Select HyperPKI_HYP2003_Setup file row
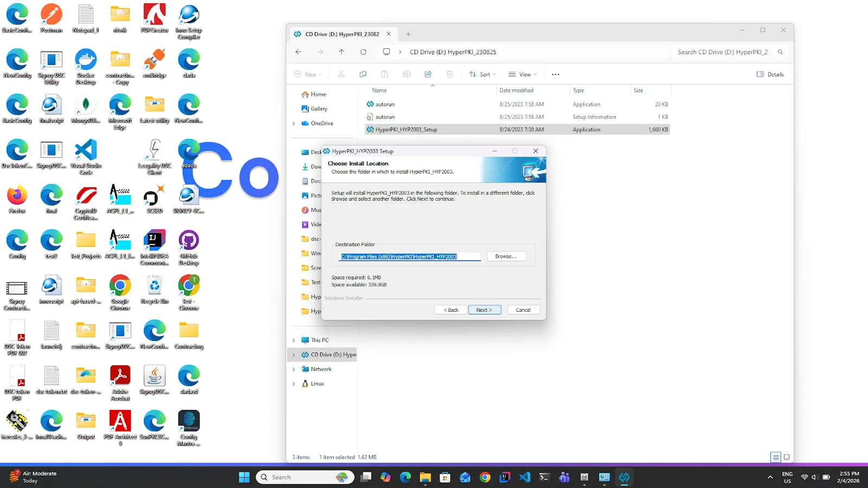The height and width of the screenshot is (488, 868). [517, 130]
